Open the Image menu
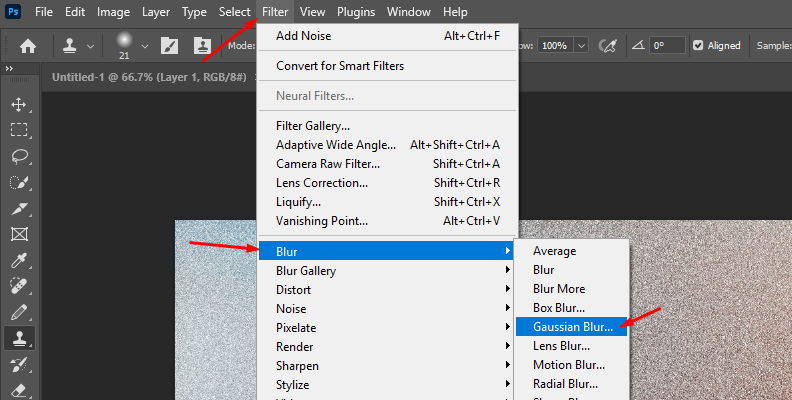This screenshot has width=792, height=400. [113, 12]
